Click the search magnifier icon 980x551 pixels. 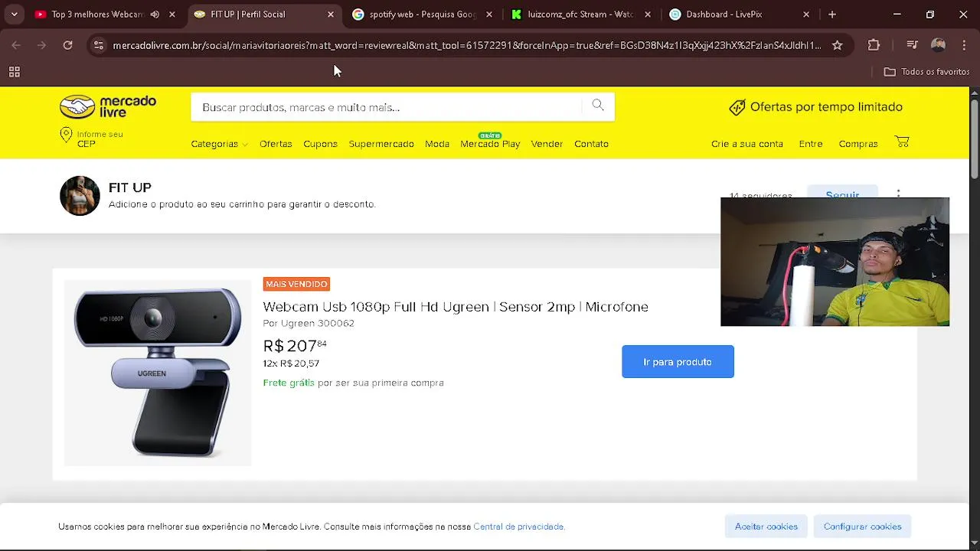tap(598, 106)
